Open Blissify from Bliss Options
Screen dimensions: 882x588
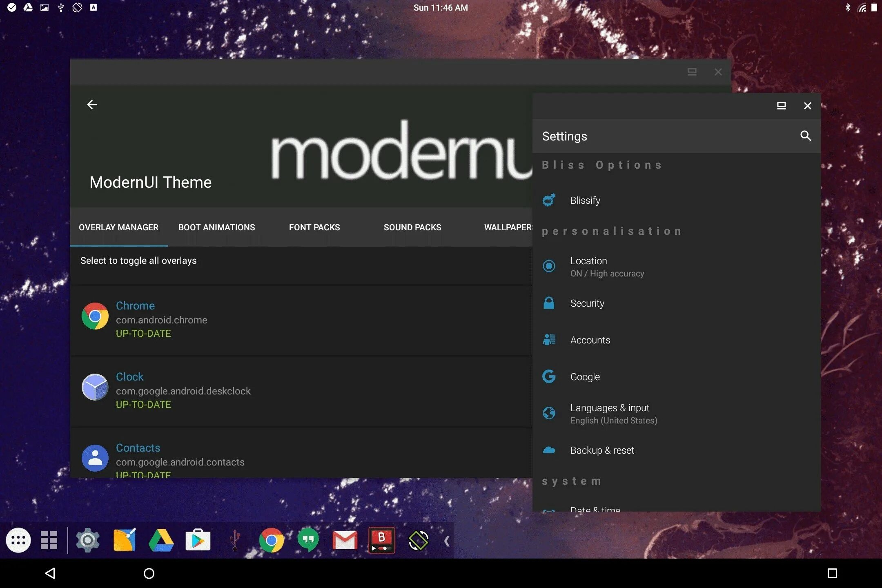(585, 200)
